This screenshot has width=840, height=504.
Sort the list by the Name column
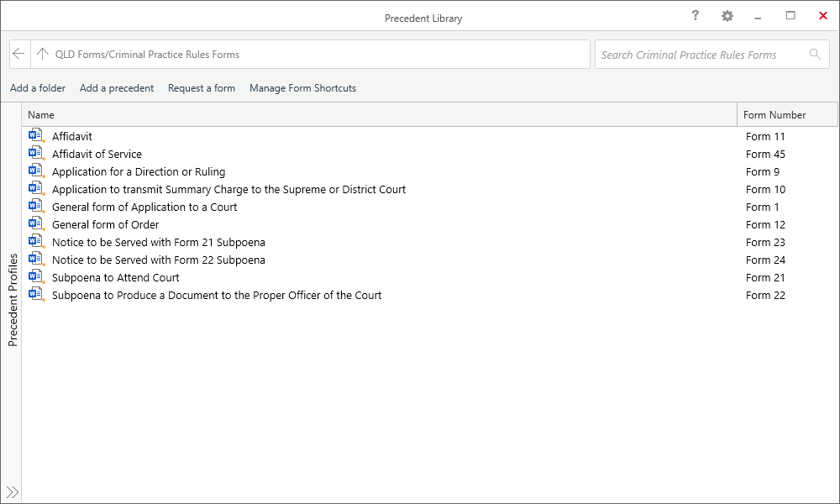(40, 114)
